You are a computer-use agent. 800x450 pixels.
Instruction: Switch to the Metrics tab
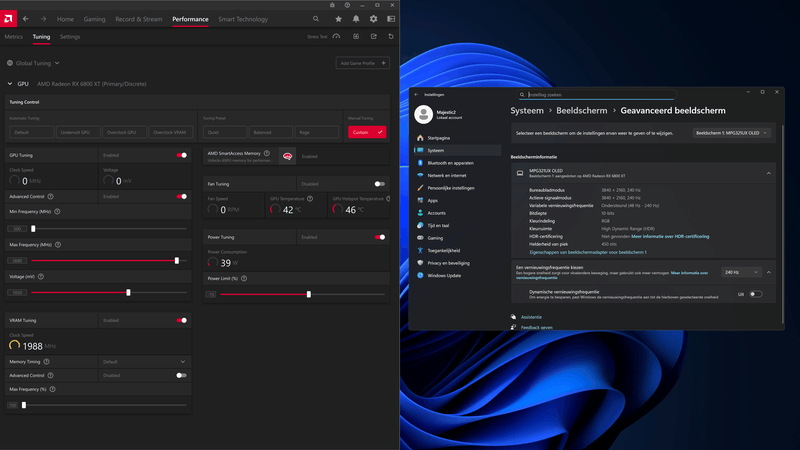pyautogui.click(x=13, y=37)
